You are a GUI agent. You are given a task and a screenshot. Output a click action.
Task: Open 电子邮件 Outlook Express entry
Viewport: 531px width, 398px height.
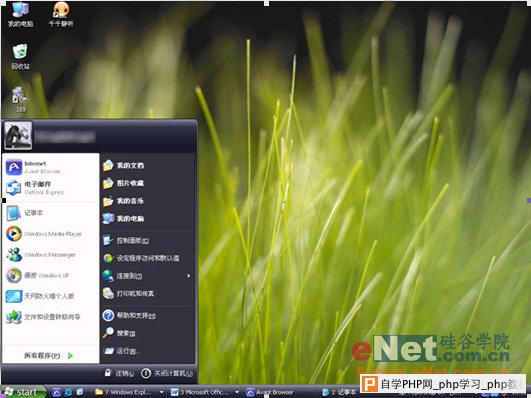click(51, 188)
